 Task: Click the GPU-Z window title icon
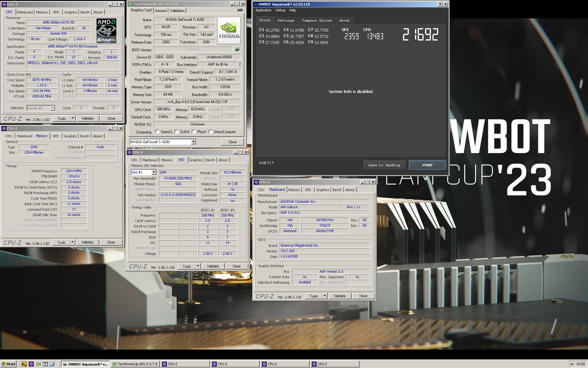(130, 4)
